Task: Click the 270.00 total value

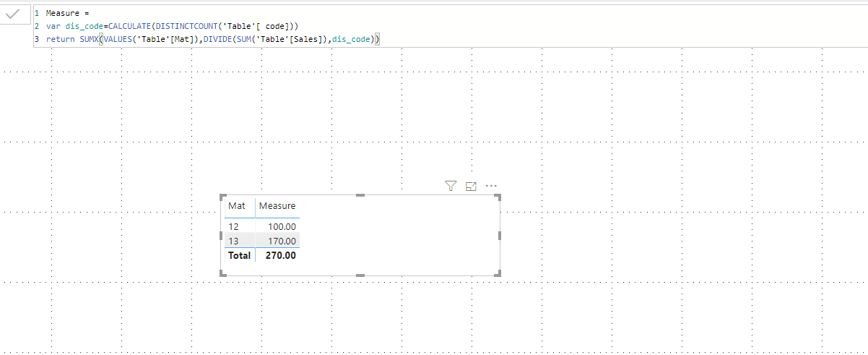Action: (281, 255)
